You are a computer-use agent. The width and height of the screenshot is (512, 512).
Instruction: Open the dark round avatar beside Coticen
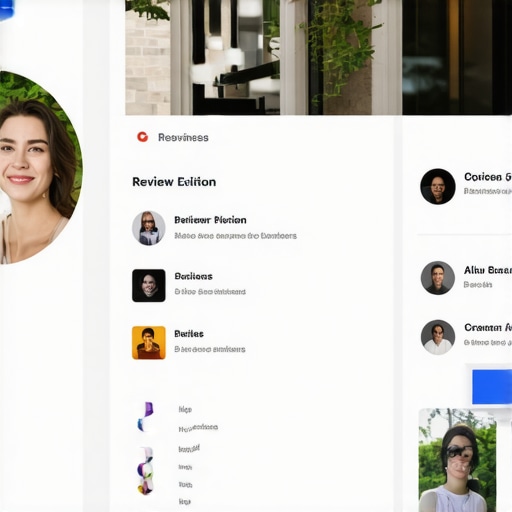(438, 186)
